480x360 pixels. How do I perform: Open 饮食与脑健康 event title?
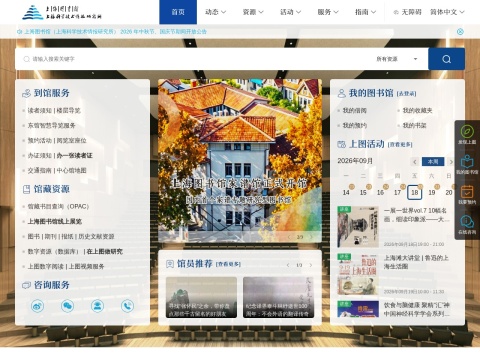point(417,309)
